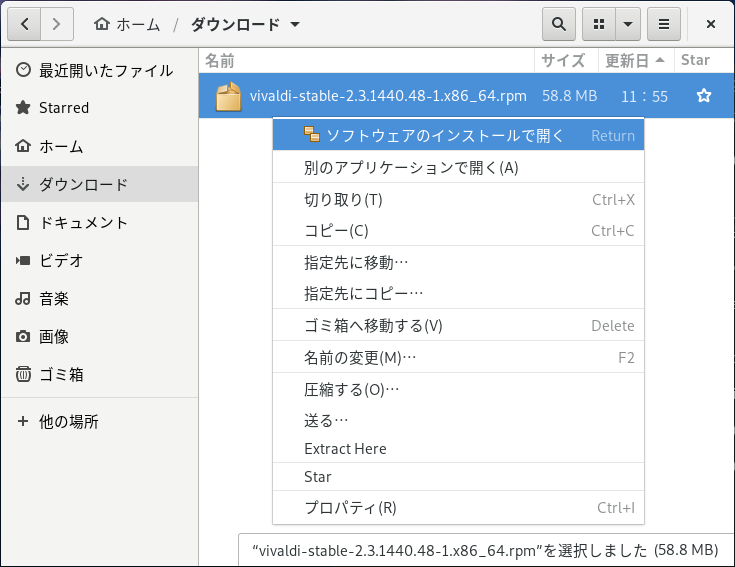Open Starred in the sidebar

pyautogui.click(x=99, y=108)
